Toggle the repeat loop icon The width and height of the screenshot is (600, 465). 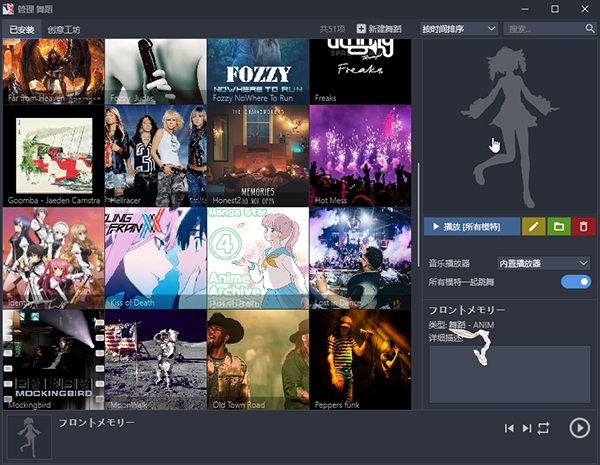[x=544, y=428]
